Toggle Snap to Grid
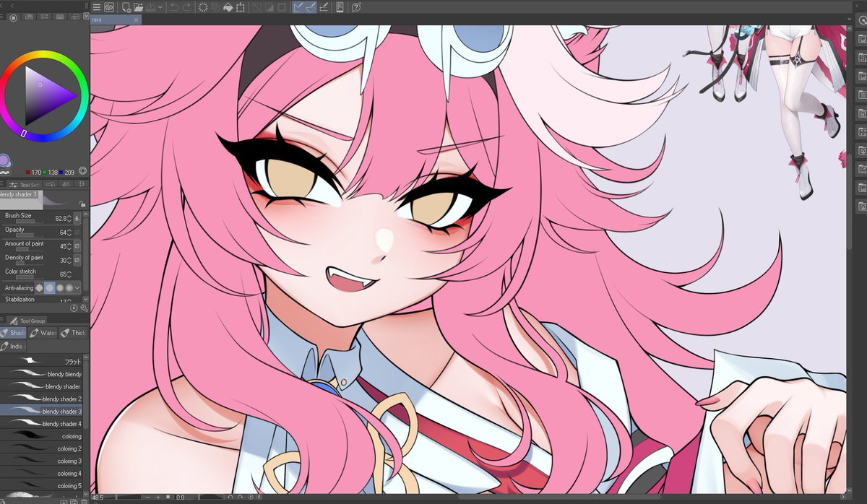The height and width of the screenshot is (504, 867). 324,7
